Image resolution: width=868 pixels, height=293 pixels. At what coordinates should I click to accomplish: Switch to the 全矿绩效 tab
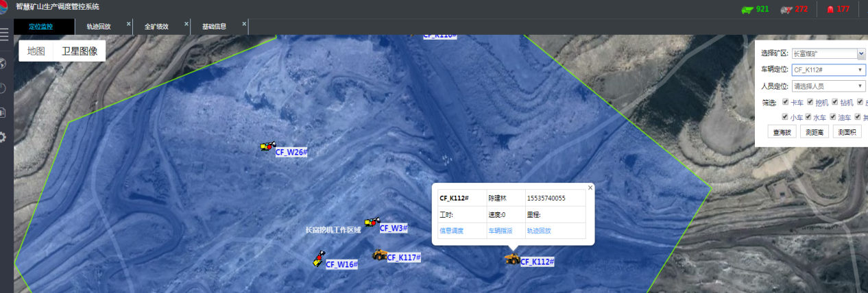(156, 27)
